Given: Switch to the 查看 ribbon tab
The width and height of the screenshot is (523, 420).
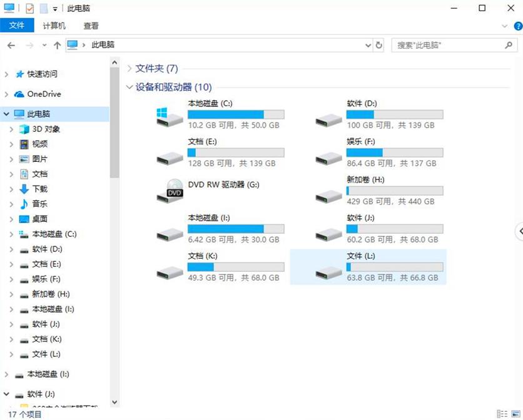Looking at the screenshot, I should coord(90,26).
